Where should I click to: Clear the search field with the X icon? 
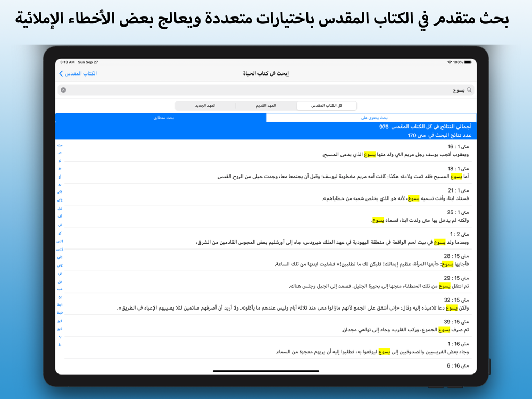click(63, 90)
